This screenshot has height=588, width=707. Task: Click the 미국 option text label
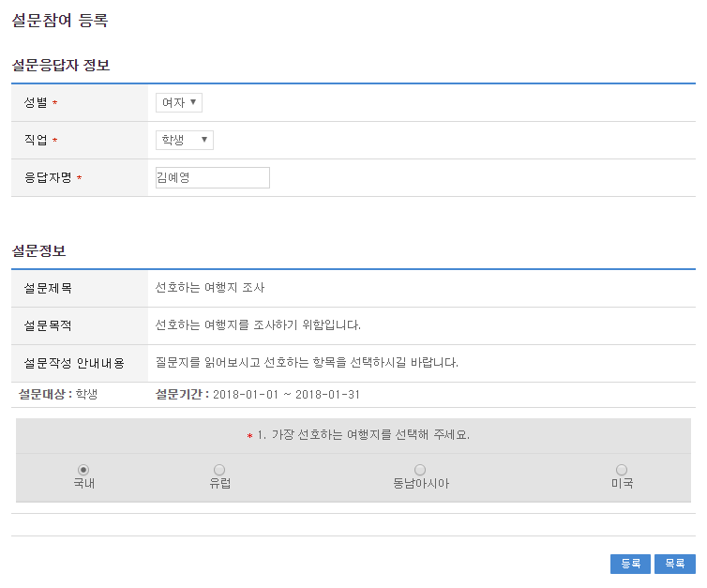[622, 484]
